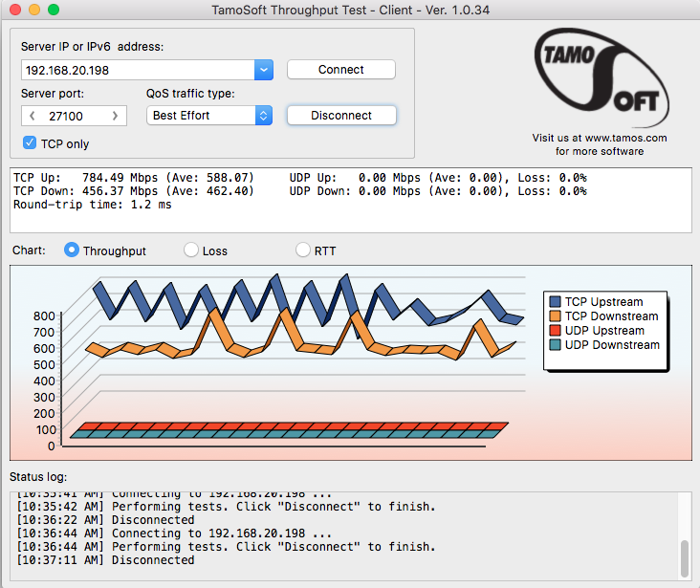Maximize the window with green button

pos(54,10)
